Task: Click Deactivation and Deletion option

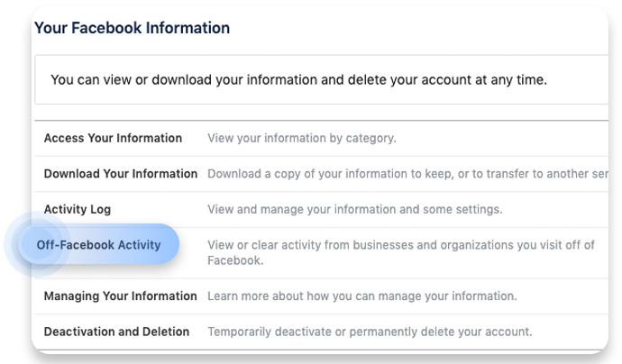Action: tap(116, 331)
